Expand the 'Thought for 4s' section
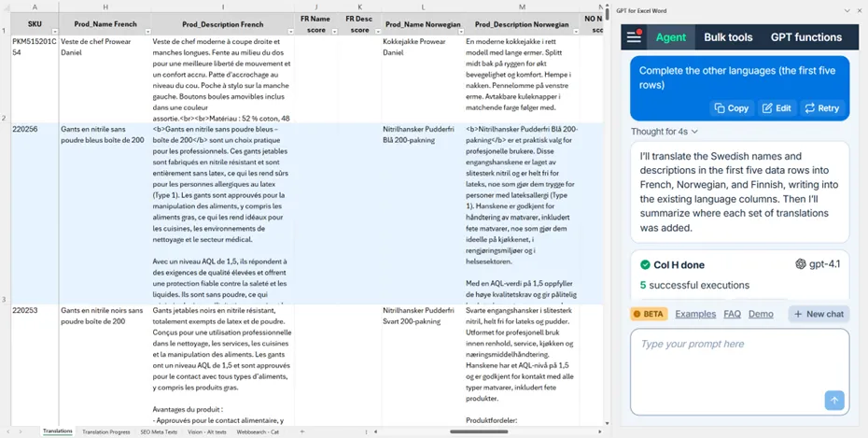This screenshot has height=438, width=868. pos(665,132)
